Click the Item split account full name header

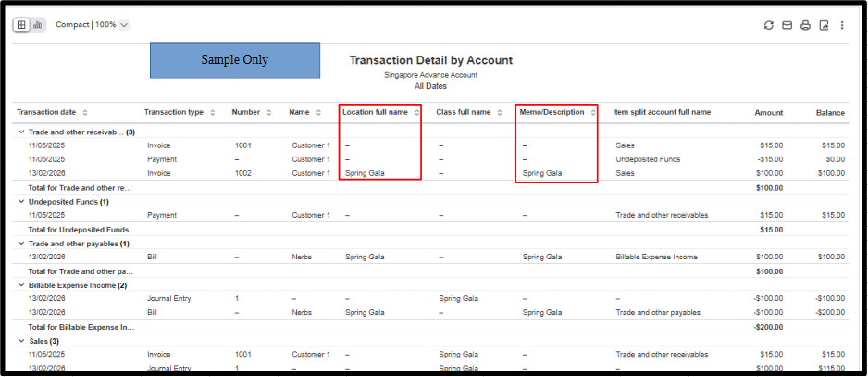click(662, 112)
